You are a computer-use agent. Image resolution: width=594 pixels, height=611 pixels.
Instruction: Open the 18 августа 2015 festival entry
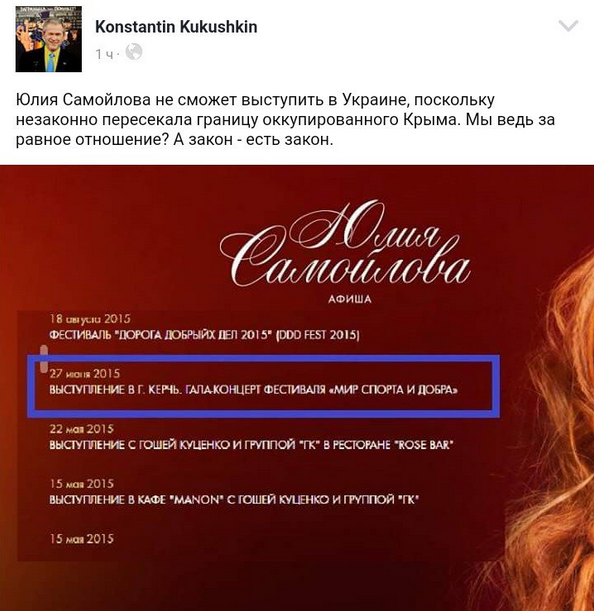pyautogui.click(x=204, y=327)
